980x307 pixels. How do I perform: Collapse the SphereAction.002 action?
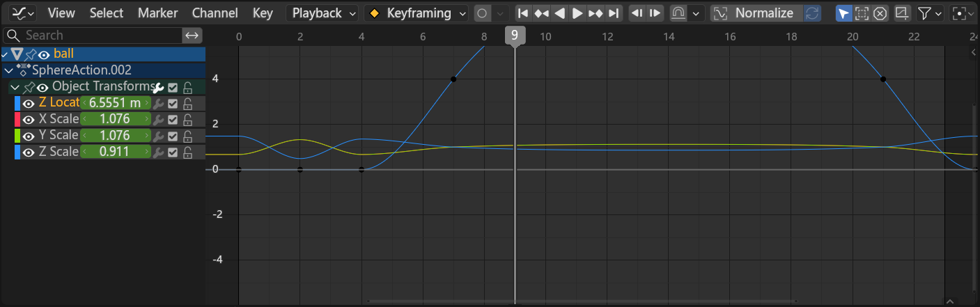pyautogui.click(x=8, y=70)
